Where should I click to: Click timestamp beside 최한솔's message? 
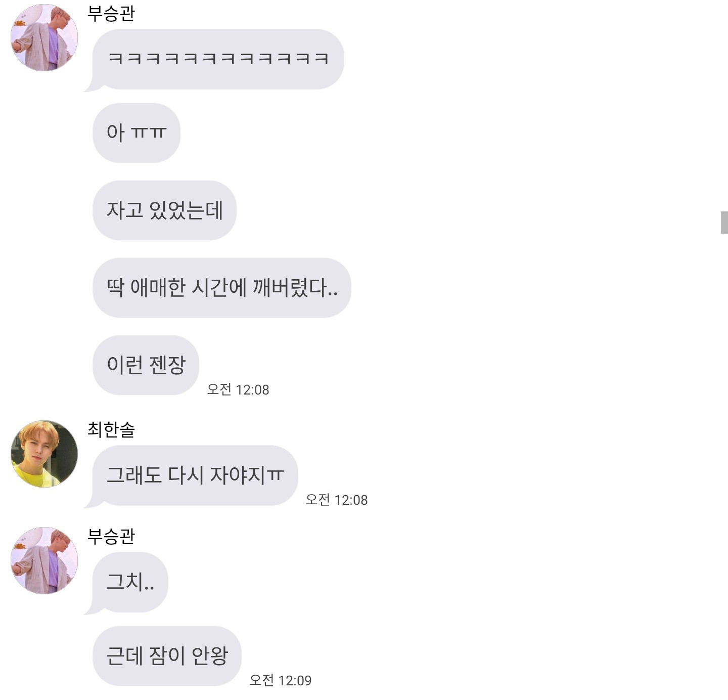pos(337,500)
